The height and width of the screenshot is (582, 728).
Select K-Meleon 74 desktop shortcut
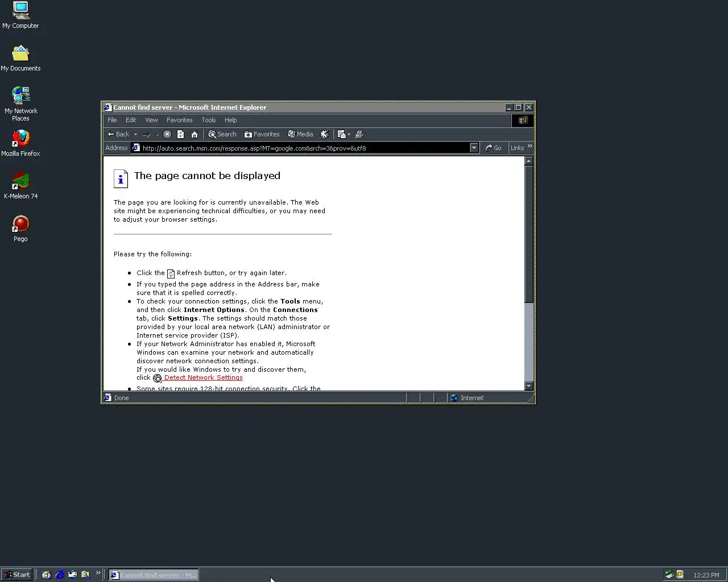[x=20, y=186]
